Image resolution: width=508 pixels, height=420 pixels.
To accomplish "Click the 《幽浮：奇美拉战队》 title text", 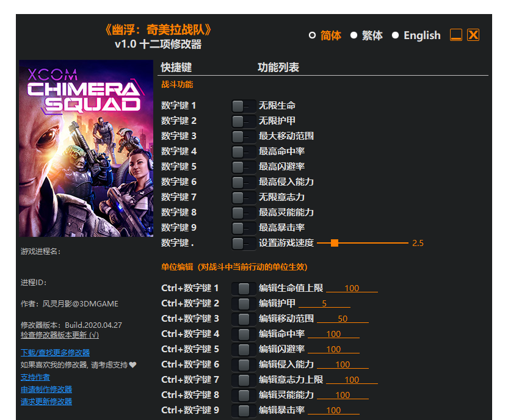I will coord(158,30).
